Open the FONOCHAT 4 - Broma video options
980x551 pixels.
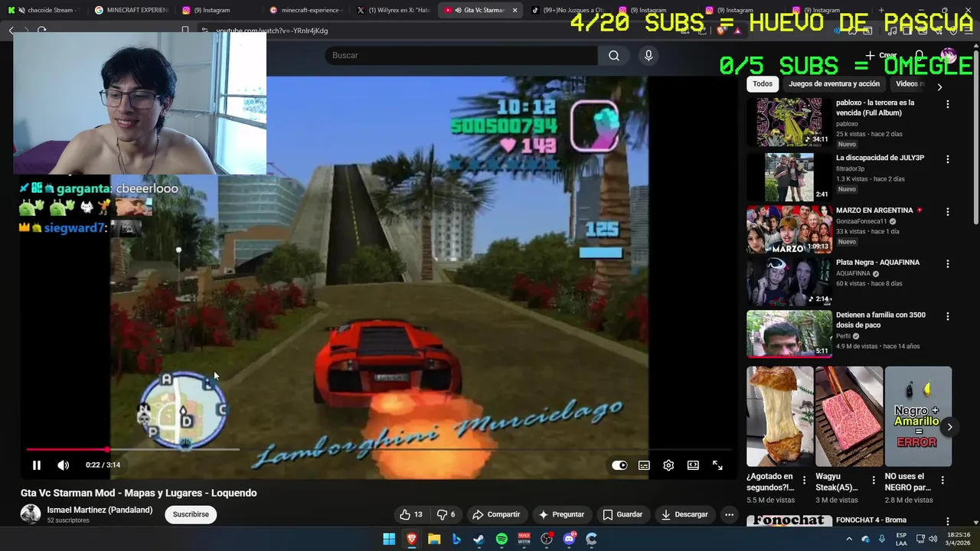tap(948, 522)
